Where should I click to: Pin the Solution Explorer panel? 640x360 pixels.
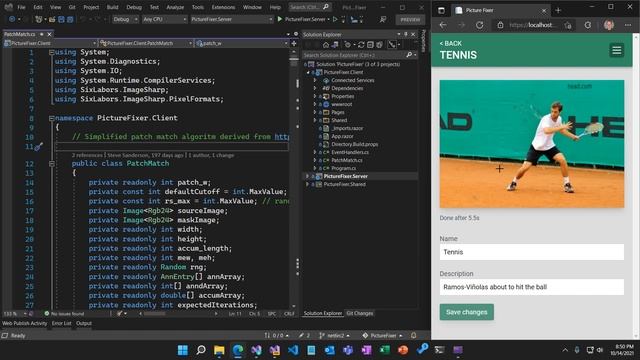point(406,34)
